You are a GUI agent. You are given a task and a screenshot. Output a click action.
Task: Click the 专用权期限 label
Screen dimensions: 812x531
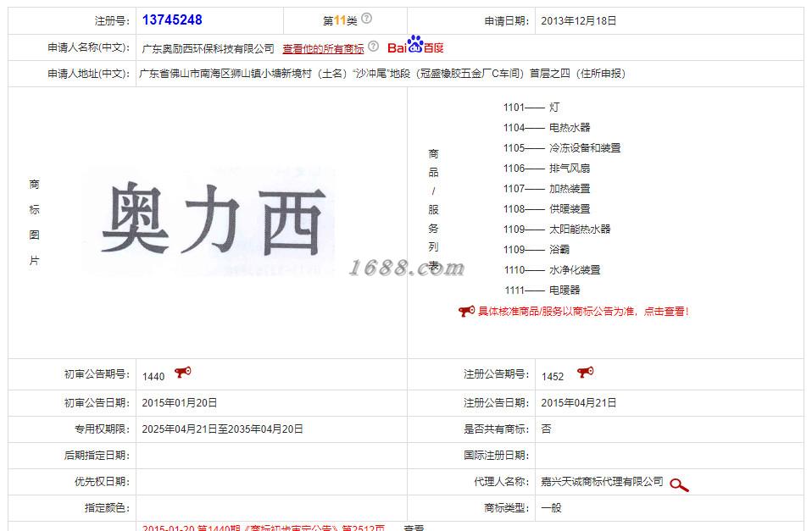click(102, 429)
